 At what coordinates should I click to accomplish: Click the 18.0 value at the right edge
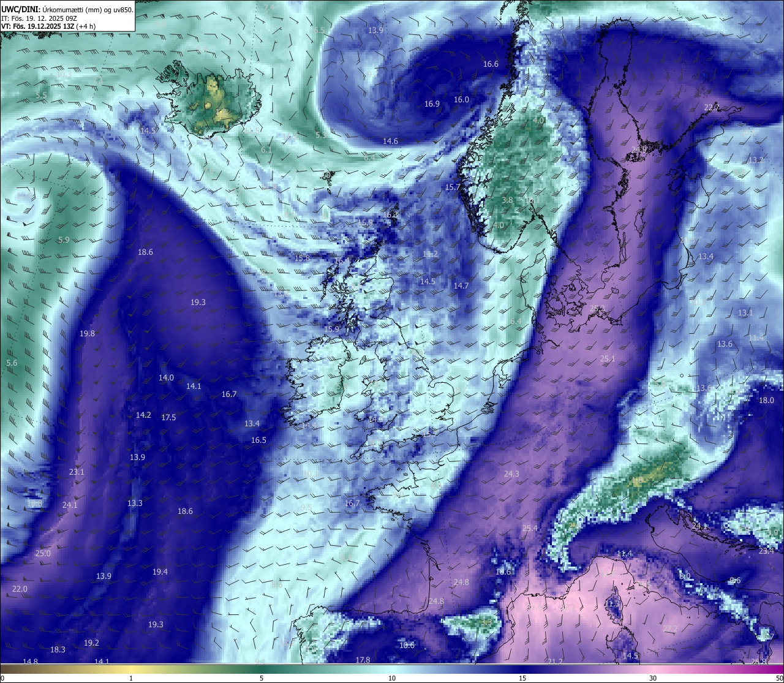coord(766,401)
